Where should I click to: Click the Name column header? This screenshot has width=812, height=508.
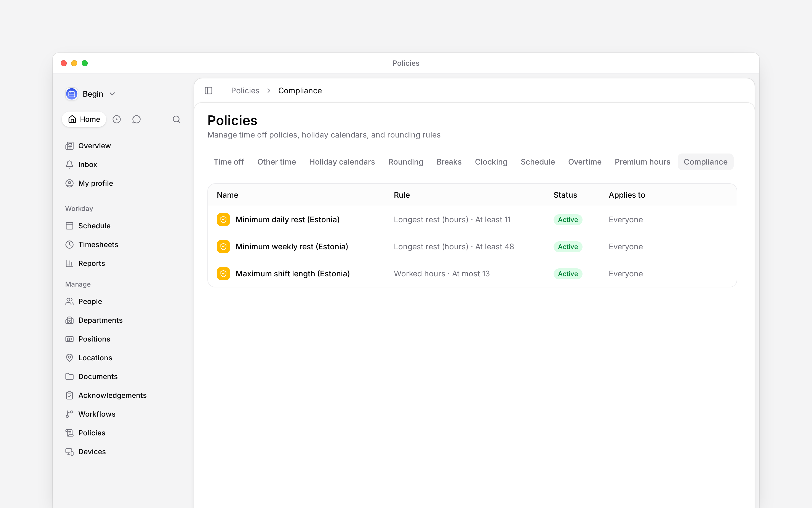click(228, 195)
